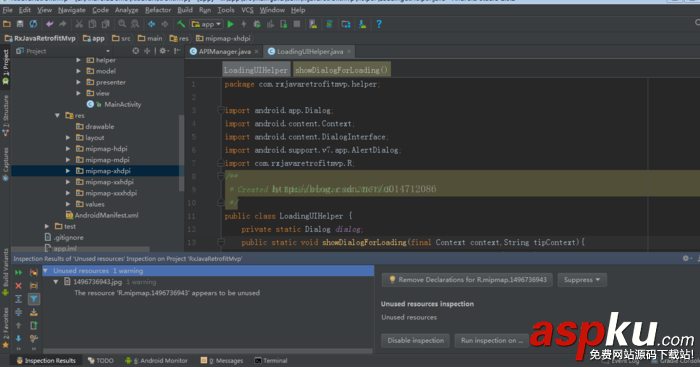The width and height of the screenshot is (700, 367).
Task: Click the green Run triangle
Action: coord(231,24)
